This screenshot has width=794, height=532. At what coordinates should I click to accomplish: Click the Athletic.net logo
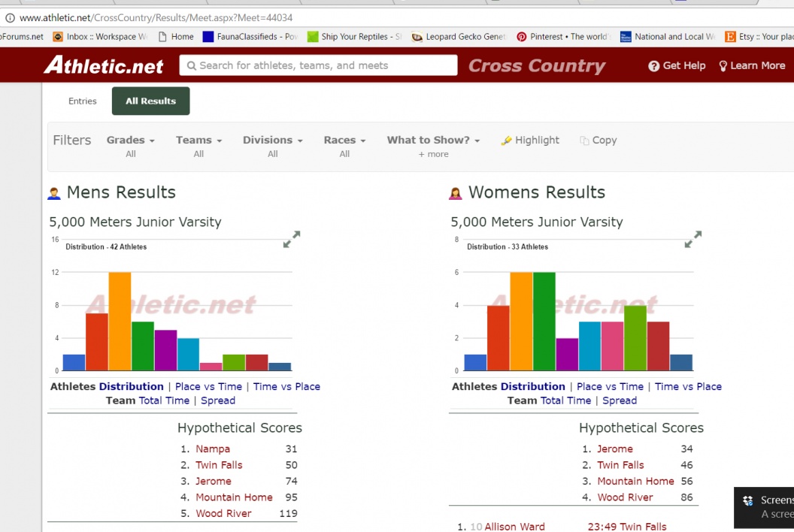[103, 65]
